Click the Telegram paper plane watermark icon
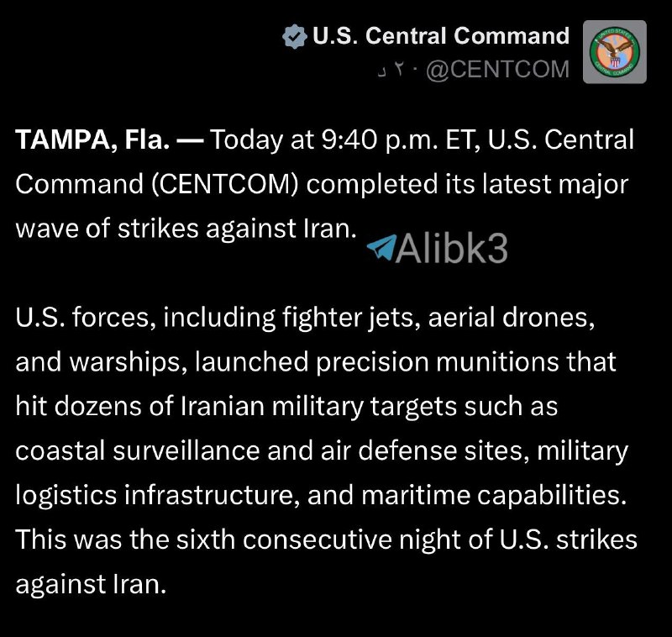 381,247
